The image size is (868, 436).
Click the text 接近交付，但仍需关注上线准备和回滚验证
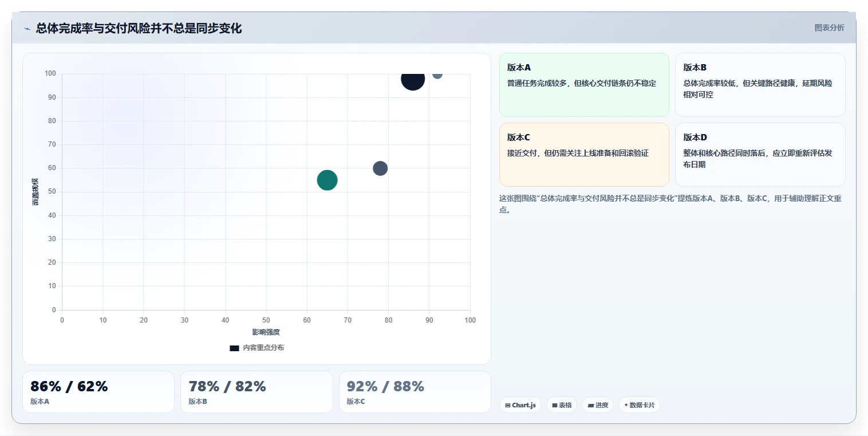pyautogui.click(x=578, y=153)
